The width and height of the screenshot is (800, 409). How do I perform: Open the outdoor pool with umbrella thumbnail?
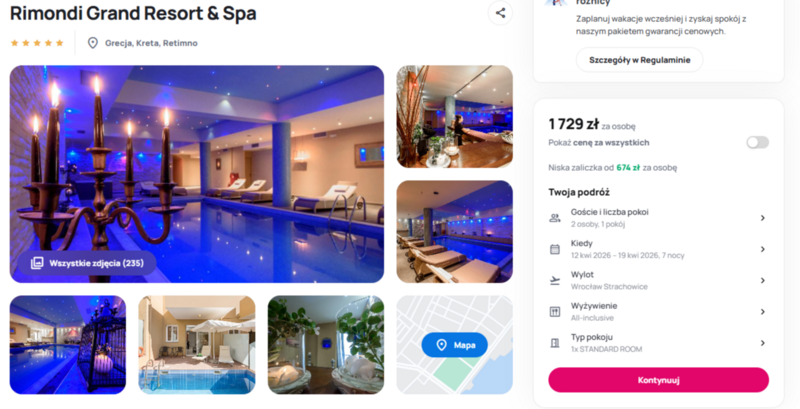coord(197,345)
